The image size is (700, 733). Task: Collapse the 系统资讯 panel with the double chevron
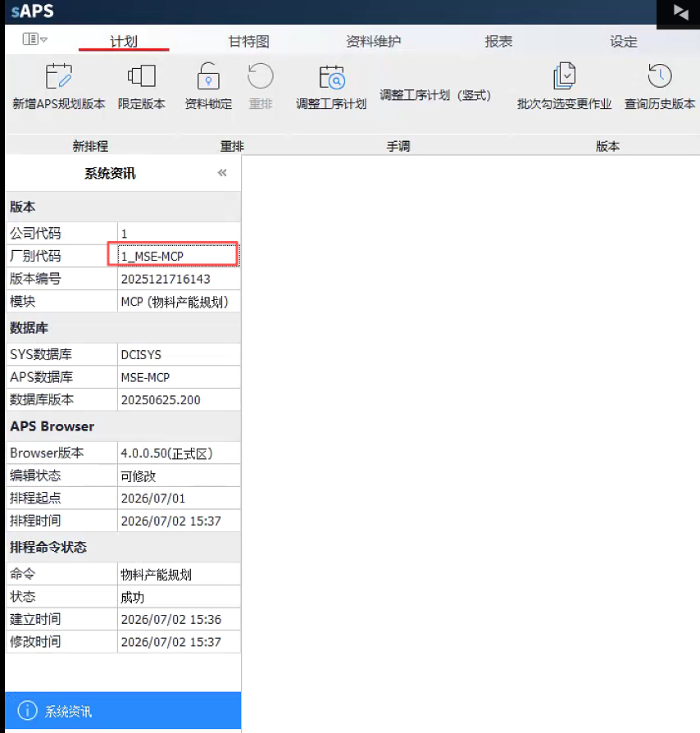pyautogui.click(x=222, y=173)
